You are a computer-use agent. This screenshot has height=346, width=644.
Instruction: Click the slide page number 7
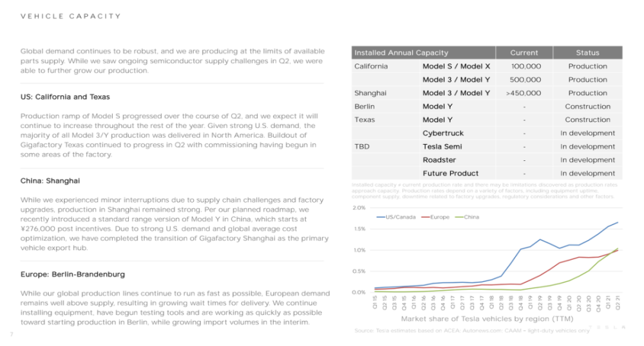pos(12,334)
